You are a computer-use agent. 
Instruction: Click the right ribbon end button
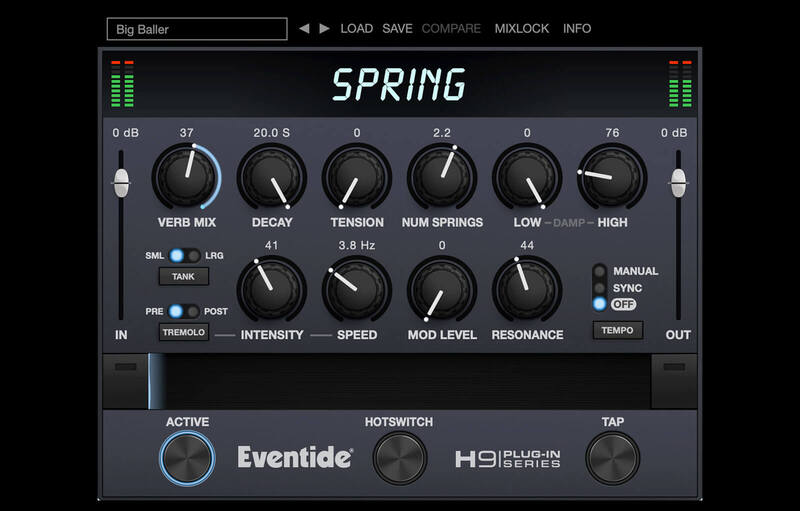click(674, 381)
